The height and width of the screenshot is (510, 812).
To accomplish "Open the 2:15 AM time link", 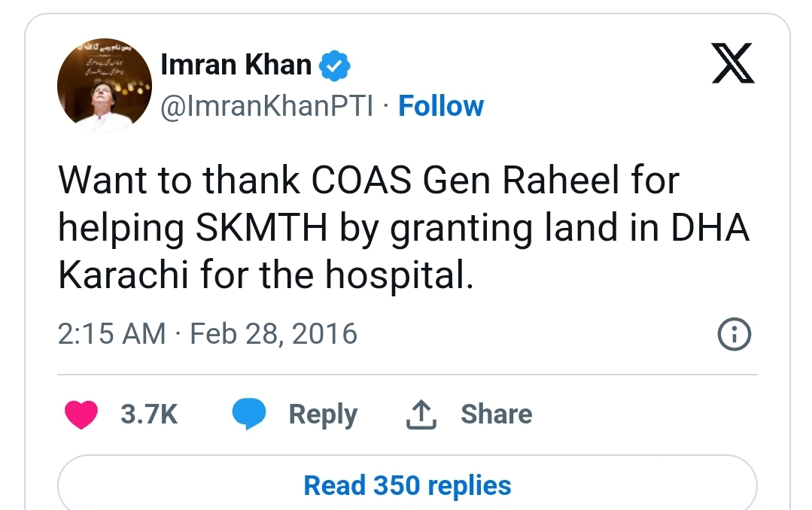I will [x=112, y=333].
